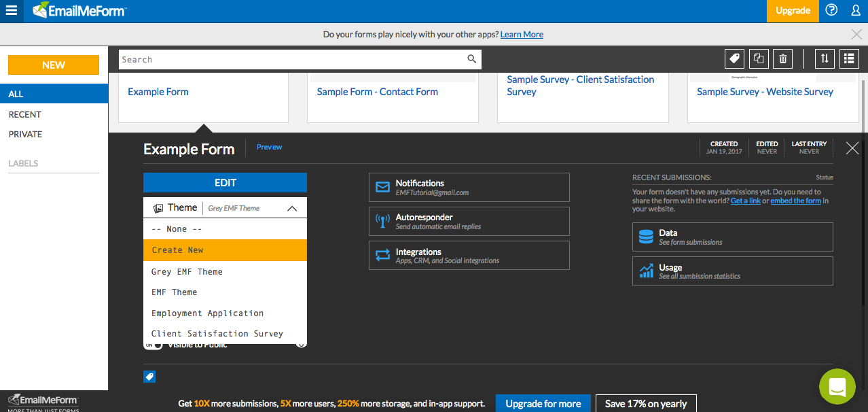This screenshot has width=868, height=412.
Task: Click Upgrade for more button
Action: point(543,404)
